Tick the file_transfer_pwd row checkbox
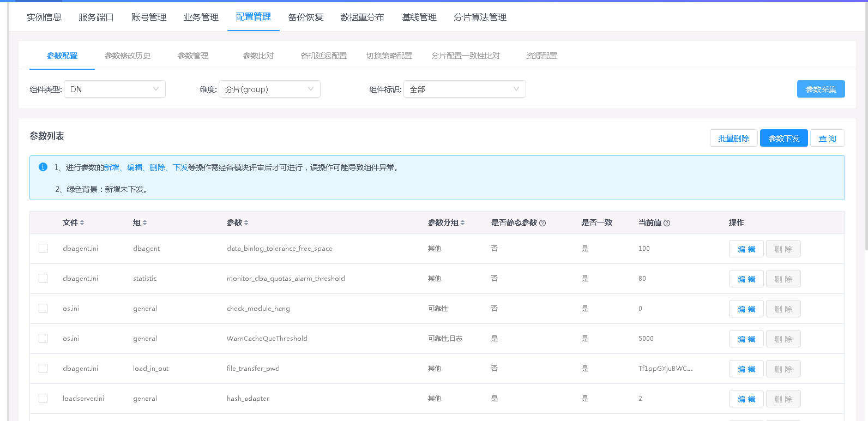This screenshot has height=421, width=868. point(43,368)
